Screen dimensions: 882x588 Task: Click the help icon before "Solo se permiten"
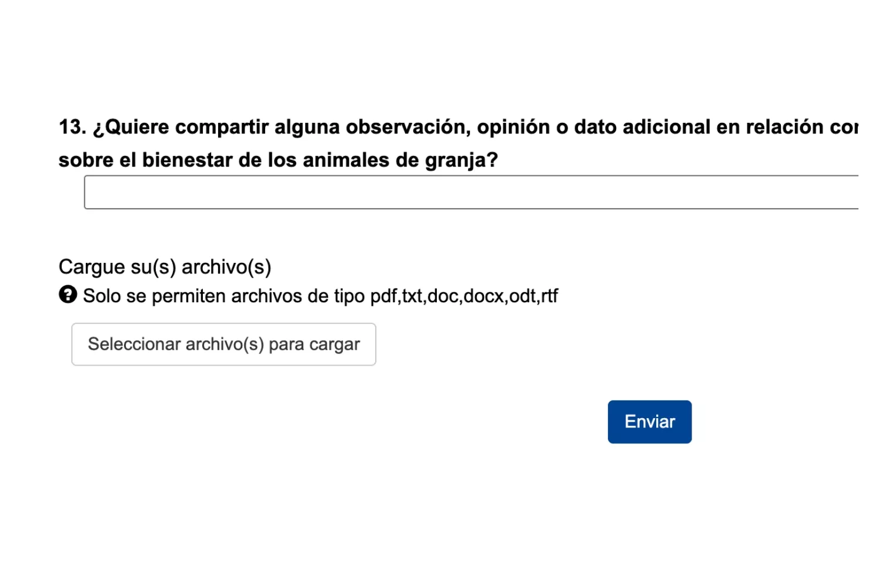point(68,294)
